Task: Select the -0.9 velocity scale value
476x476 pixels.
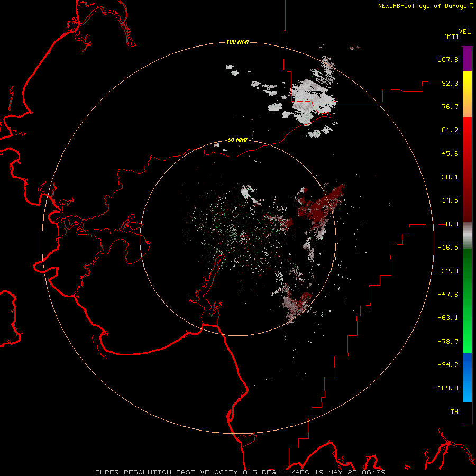Action: pos(450,224)
